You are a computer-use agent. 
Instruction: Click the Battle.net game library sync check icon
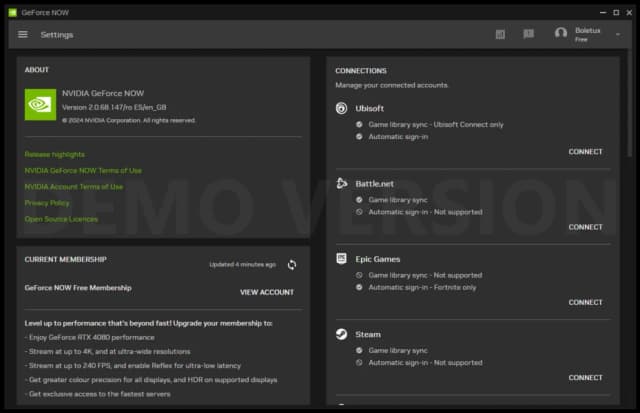pos(359,200)
